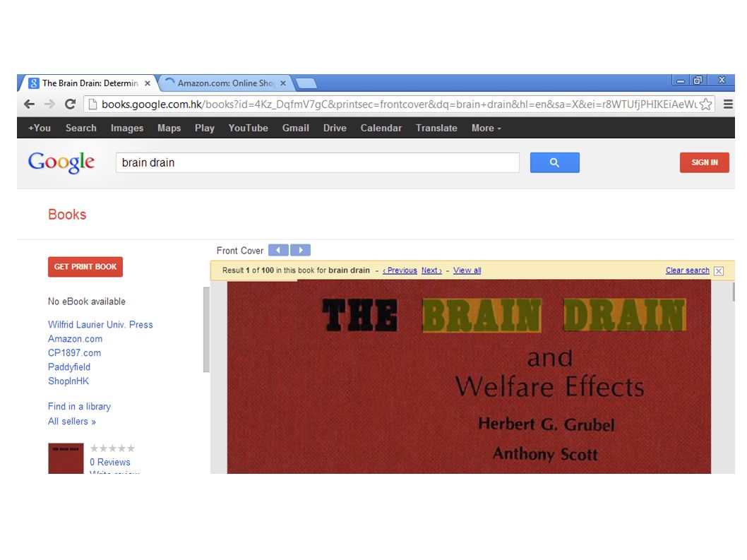
Task: Click the blue search magnifier button
Action: [x=554, y=162]
